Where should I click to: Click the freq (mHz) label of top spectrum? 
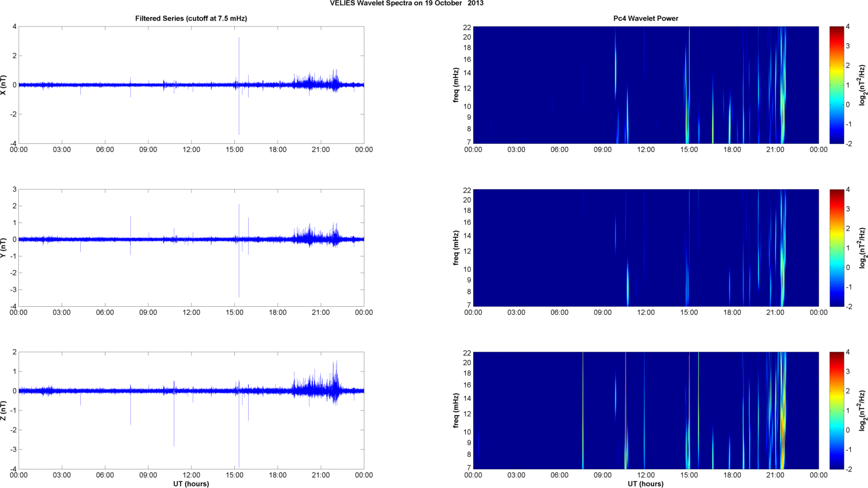(x=456, y=85)
